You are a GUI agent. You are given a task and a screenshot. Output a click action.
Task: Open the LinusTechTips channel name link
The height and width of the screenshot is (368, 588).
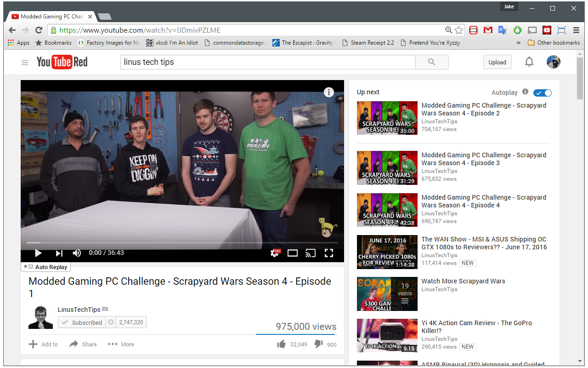pyautogui.click(x=79, y=310)
